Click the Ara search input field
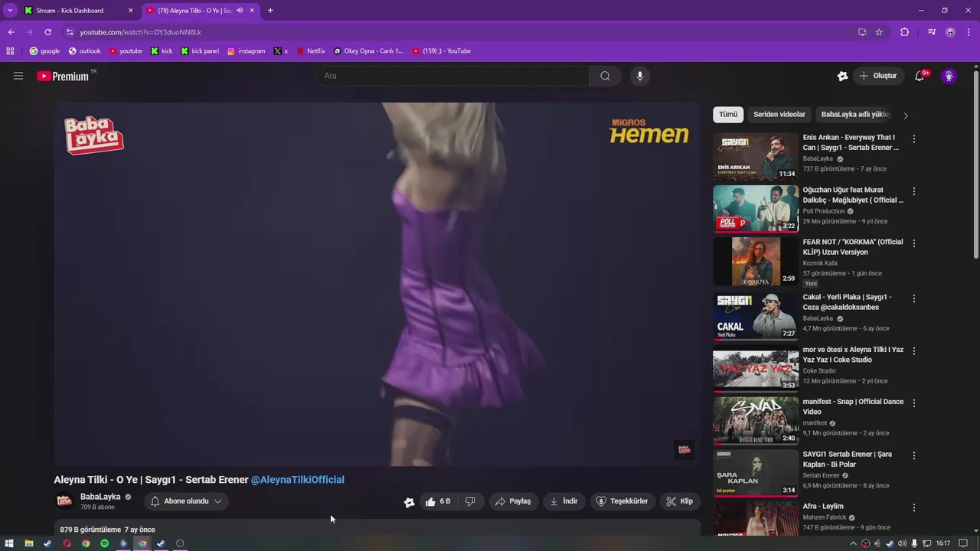This screenshot has width=980, height=551. pyautogui.click(x=452, y=76)
